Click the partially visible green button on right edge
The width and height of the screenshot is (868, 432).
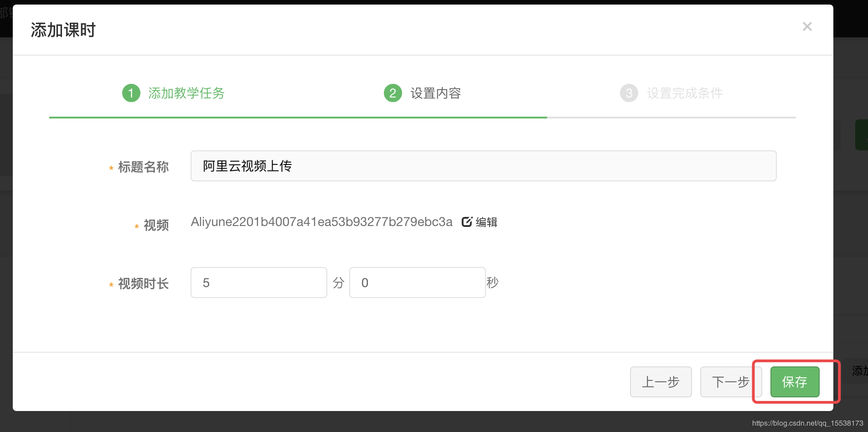coord(861,134)
